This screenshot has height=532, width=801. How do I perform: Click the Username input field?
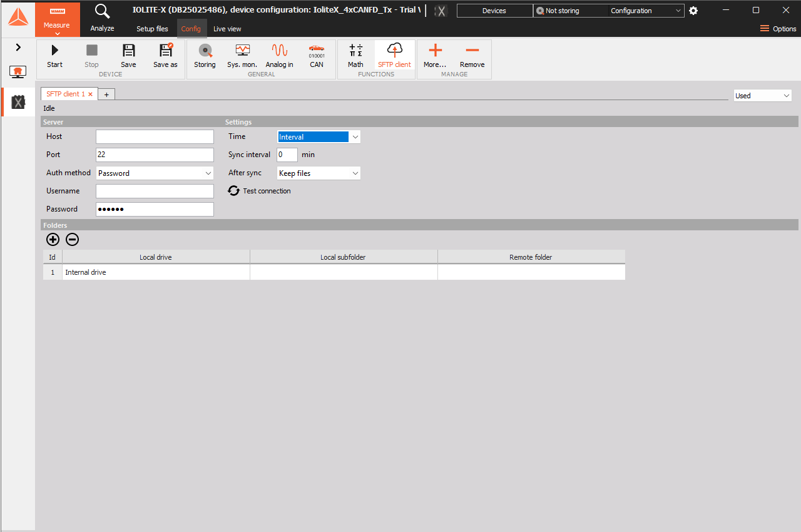point(155,192)
